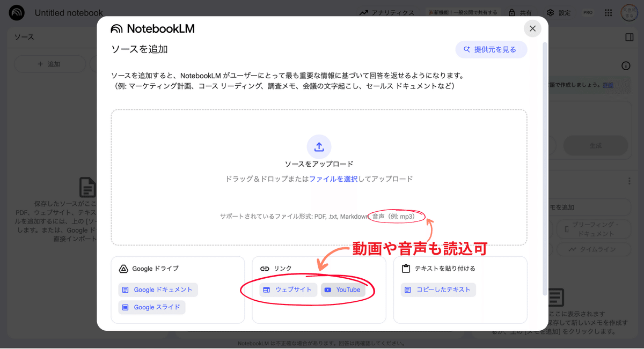Click the ソース panel heading

coord(24,37)
